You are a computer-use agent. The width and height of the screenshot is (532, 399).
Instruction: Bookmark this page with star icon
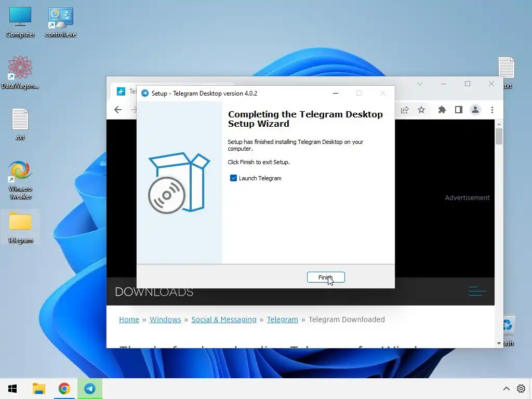tap(421, 110)
